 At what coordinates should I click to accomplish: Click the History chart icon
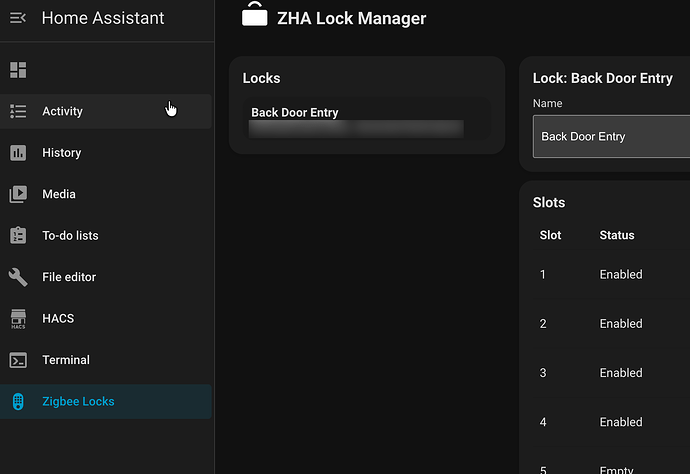coord(18,153)
